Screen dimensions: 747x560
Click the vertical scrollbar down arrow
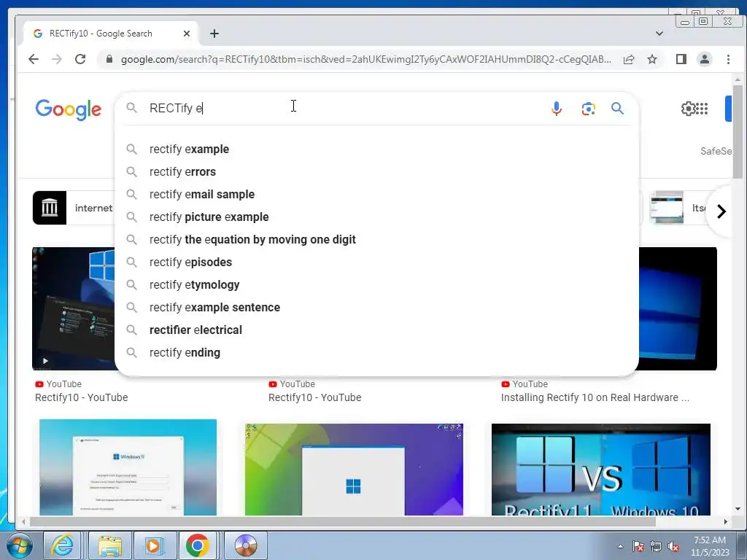click(x=738, y=509)
